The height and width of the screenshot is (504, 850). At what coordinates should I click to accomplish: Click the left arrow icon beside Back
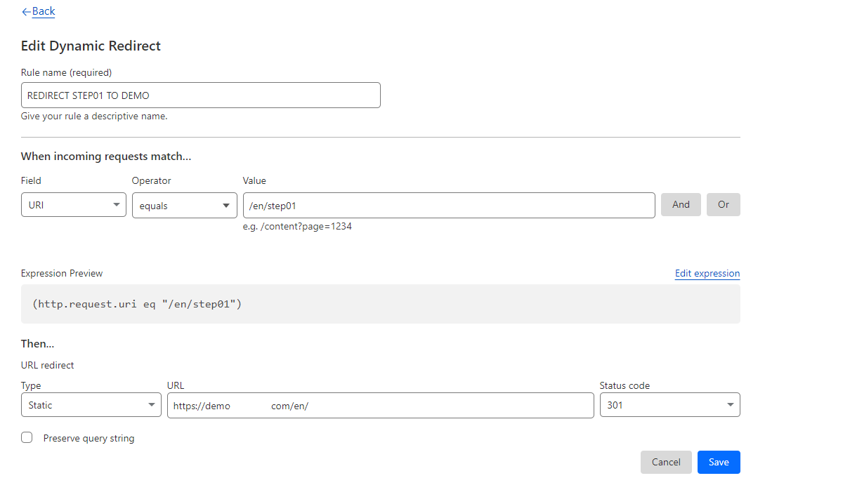[x=26, y=12]
